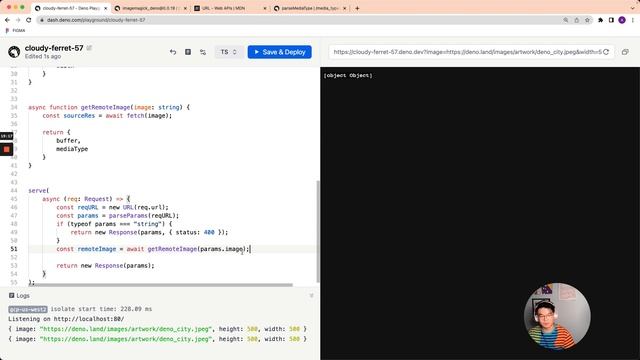Click the gcp-us-west2 region badge in logs
This screenshot has height=360, width=640.
click(x=28, y=309)
